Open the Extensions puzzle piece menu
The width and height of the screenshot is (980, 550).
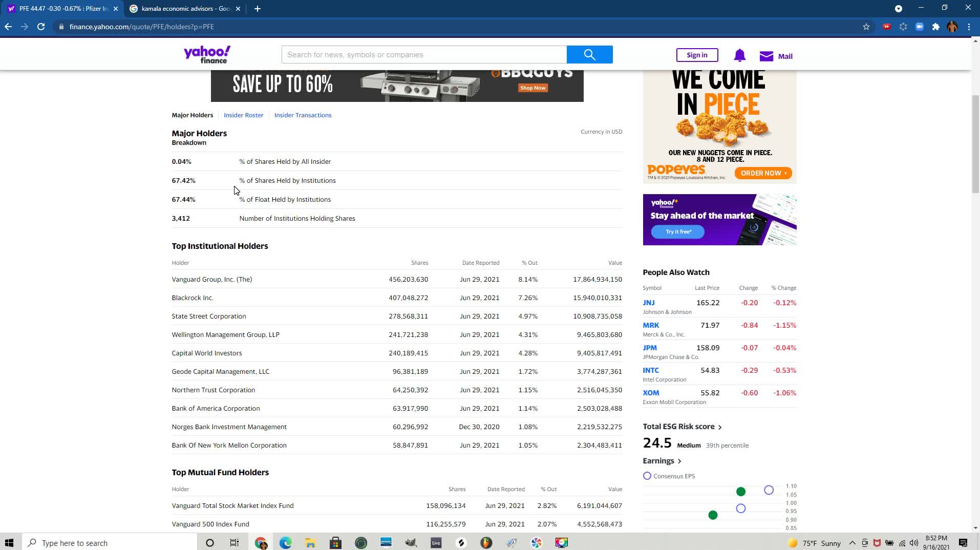(935, 27)
